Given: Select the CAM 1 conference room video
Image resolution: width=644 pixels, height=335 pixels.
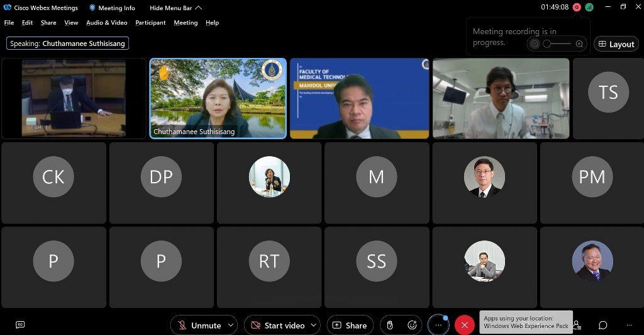Looking at the screenshot, I should click(74, 98).
